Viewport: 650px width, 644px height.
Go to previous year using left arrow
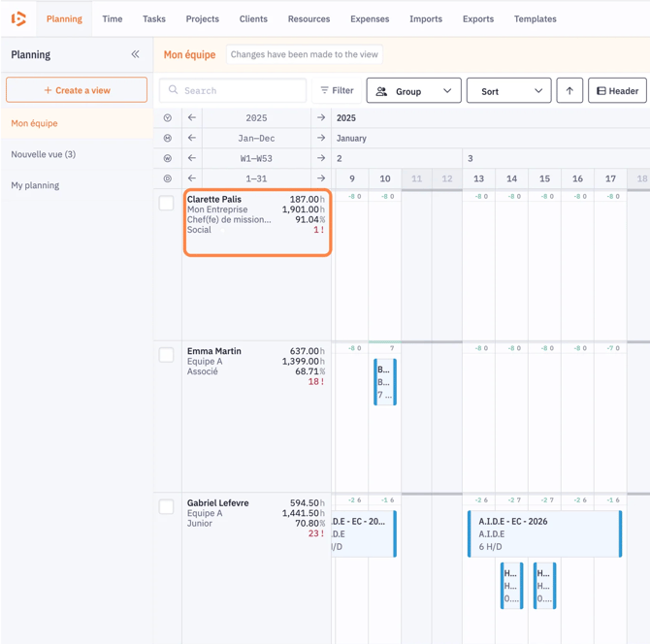(x=192, y=117)
